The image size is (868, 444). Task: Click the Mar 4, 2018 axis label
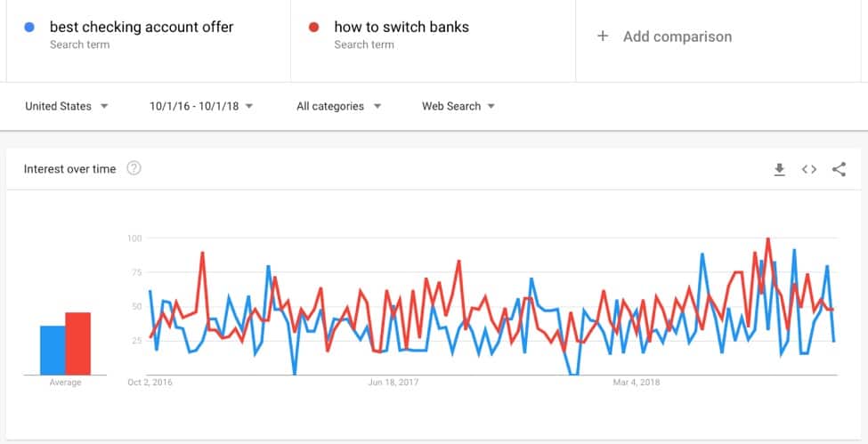tap(637, 382)
